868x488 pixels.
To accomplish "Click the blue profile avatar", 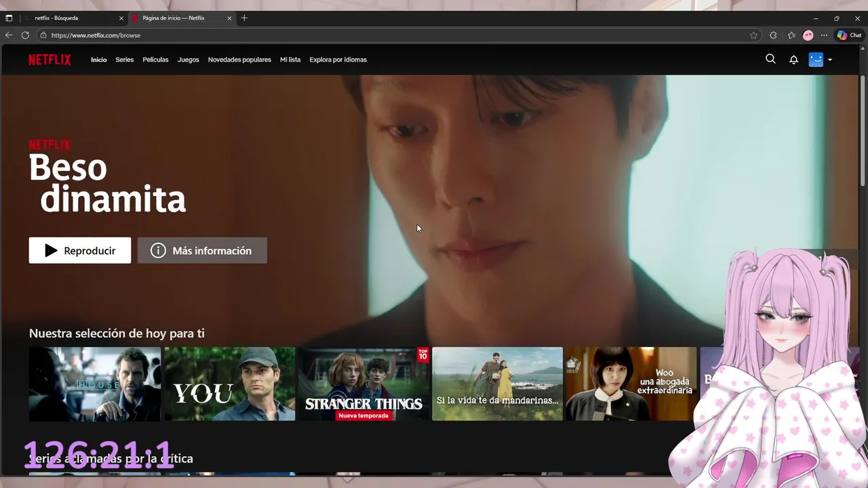I will pyautogui.click(x=816, y=60).
